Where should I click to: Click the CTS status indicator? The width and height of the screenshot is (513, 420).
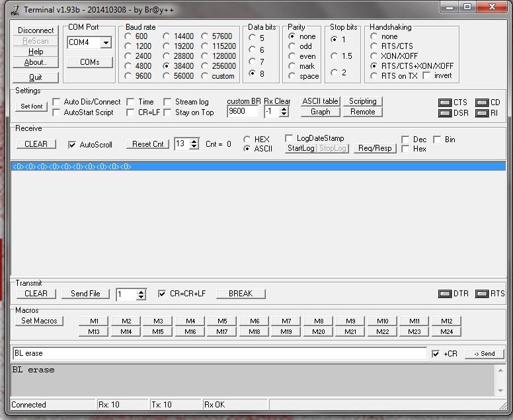click(x=444, y=103)
